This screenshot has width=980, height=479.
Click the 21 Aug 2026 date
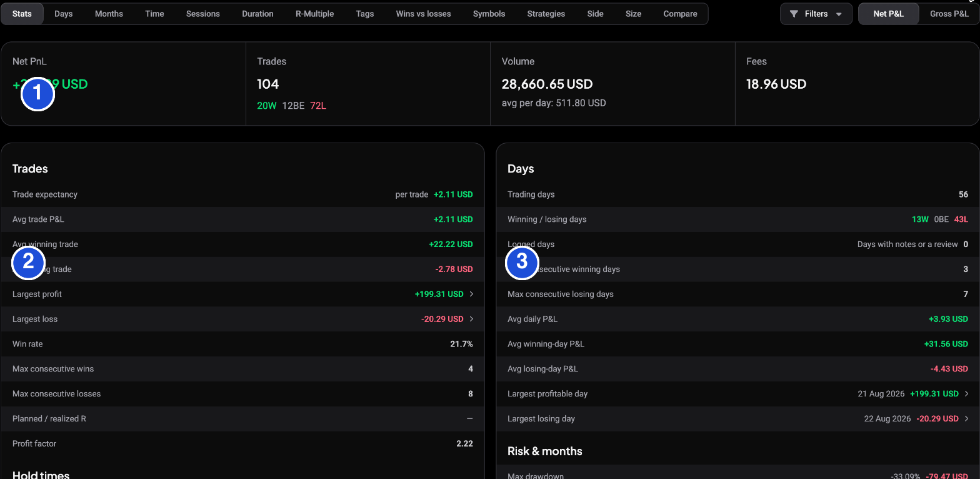pyautogui.click(x=881, y=394)
